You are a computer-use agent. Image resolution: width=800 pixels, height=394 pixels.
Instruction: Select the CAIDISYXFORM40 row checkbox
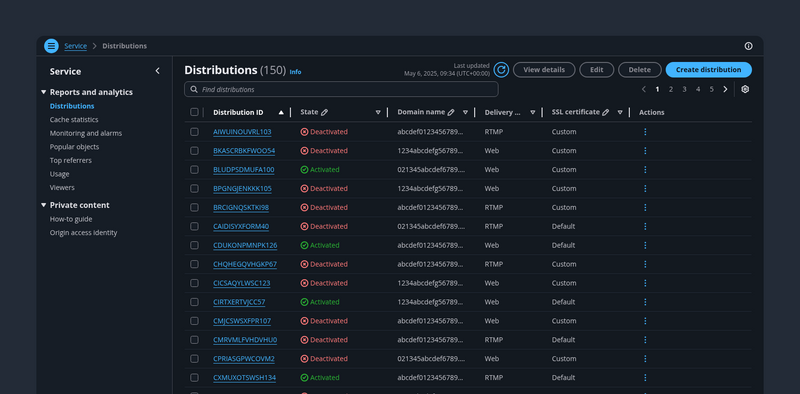(194, 226)
